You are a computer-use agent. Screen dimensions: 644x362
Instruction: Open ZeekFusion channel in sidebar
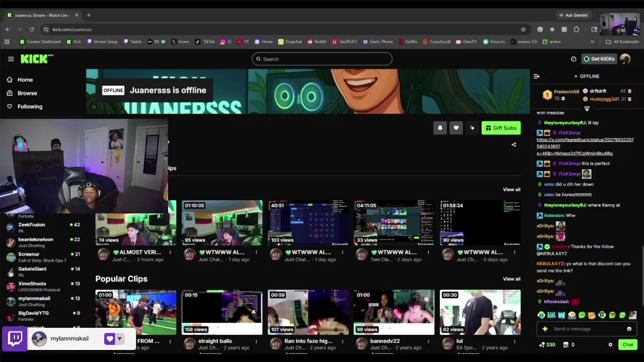43,227
